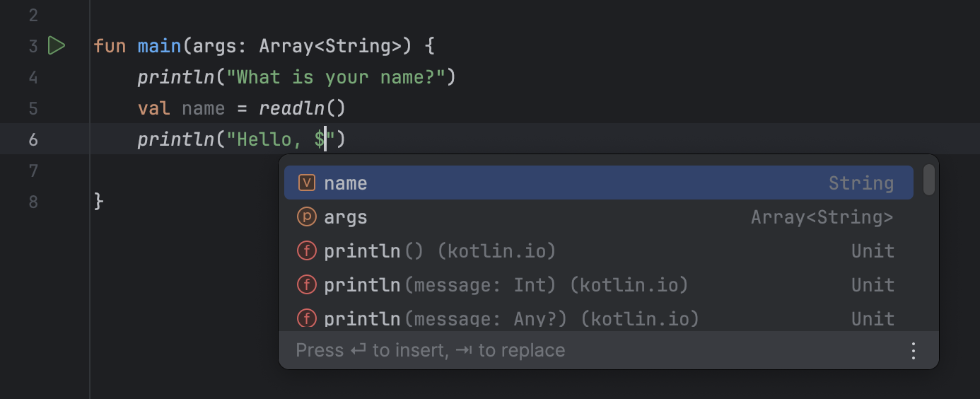980x399 pixels.
Task: Click function icon for println(message: Any?)
Action: [306, 318]
